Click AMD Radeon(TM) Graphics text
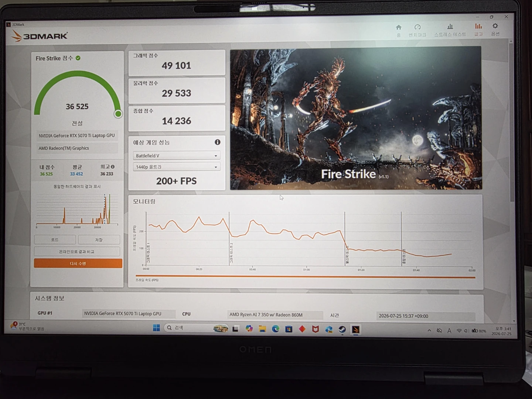Screen dimensions: 532x399 point(64,148)
